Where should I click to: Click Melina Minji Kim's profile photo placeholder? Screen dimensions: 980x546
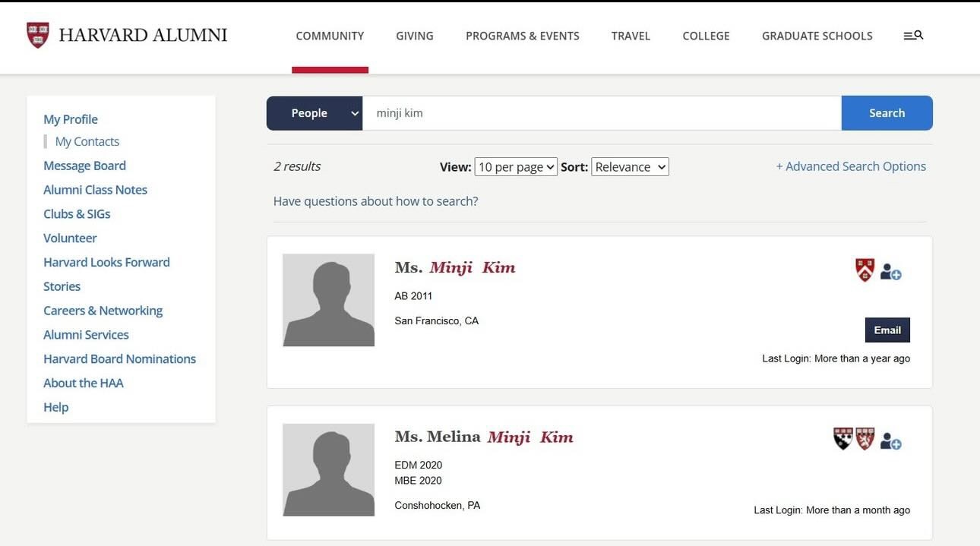(x=328, y=470)
